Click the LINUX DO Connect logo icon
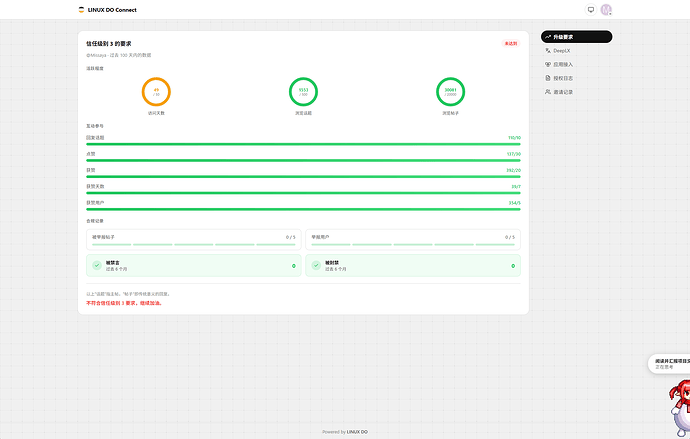 click(81, 10)
